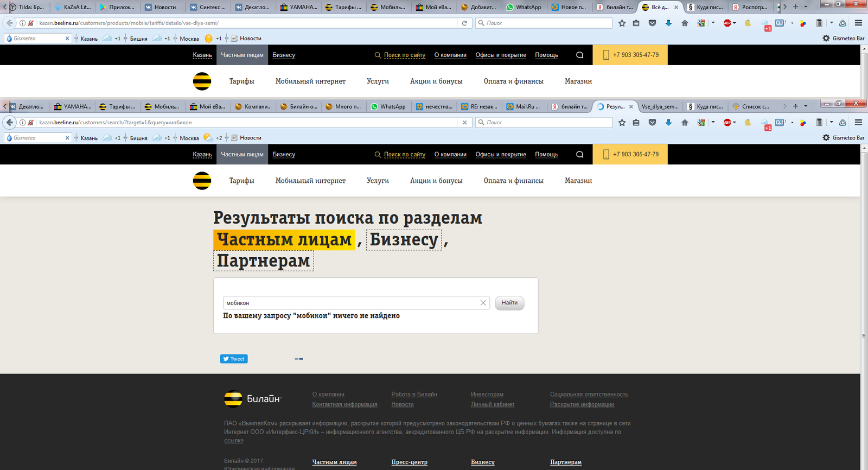Open Казань city selector in upper window header

click(x=202, y=55)
